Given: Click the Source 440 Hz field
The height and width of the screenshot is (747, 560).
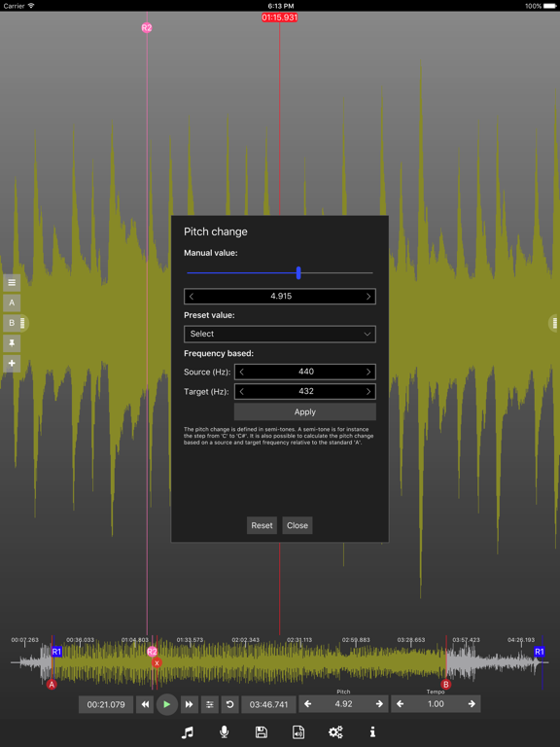Looking at the screenshot, I should [305, 372].
